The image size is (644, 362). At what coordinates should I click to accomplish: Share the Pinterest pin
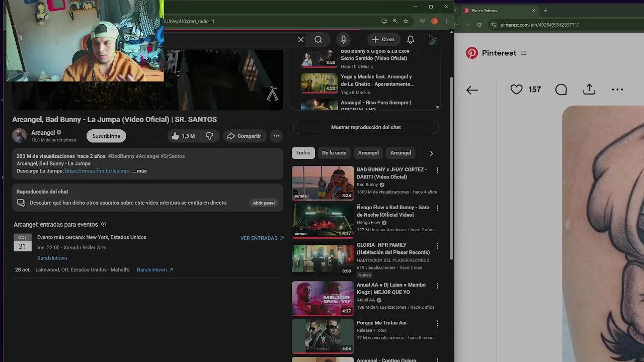click(x=589, y=89)
